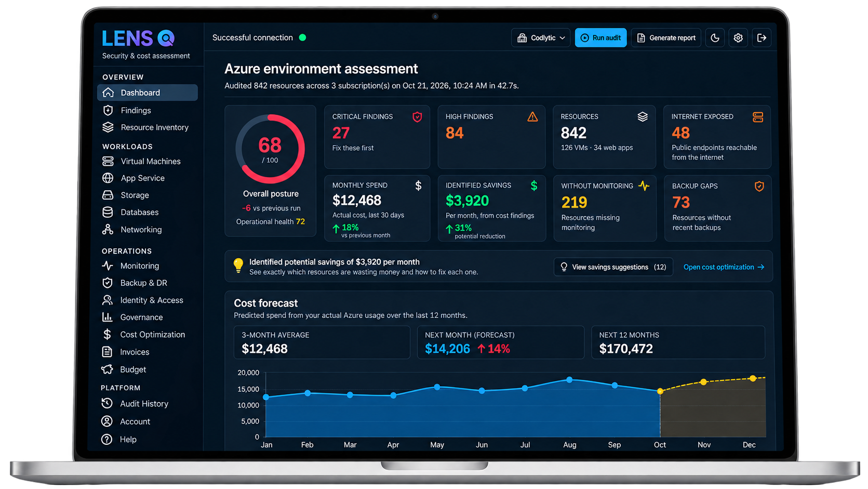Run audit now
868x489 pixels.
click(600, 38)
